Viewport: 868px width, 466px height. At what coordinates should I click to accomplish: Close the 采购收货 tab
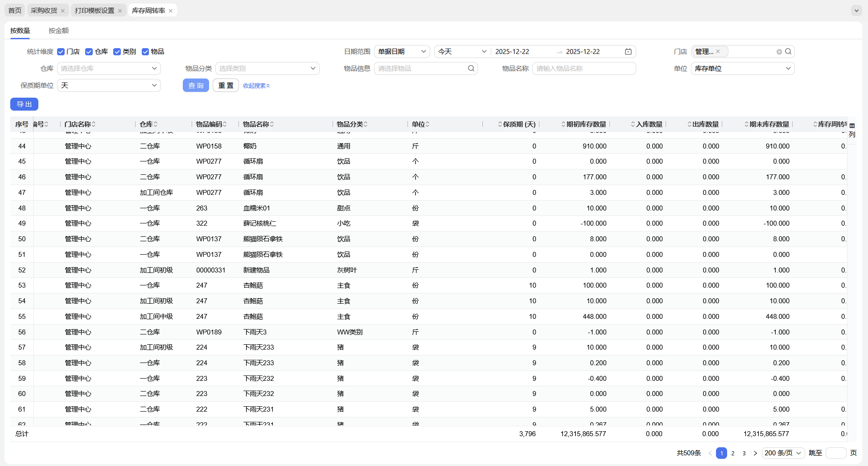(x=63, y=11)
